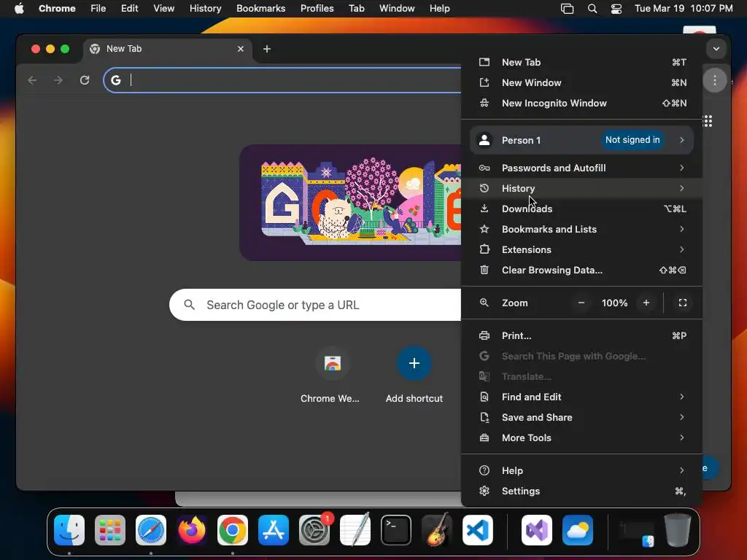Screen dimensions: 747x560
Task: Open GarageBand from the dock
Action: click(437, 530)
